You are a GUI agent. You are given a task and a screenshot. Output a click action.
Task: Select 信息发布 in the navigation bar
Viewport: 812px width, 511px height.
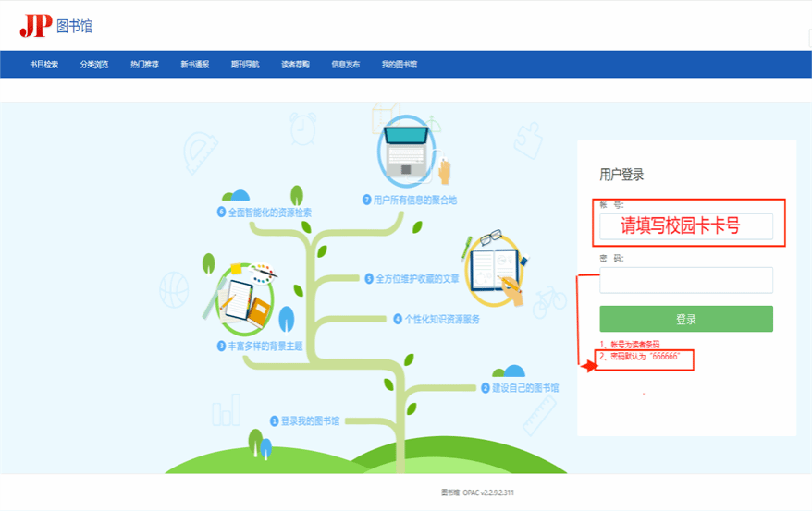pyautogui.click(x=345, y=65)
